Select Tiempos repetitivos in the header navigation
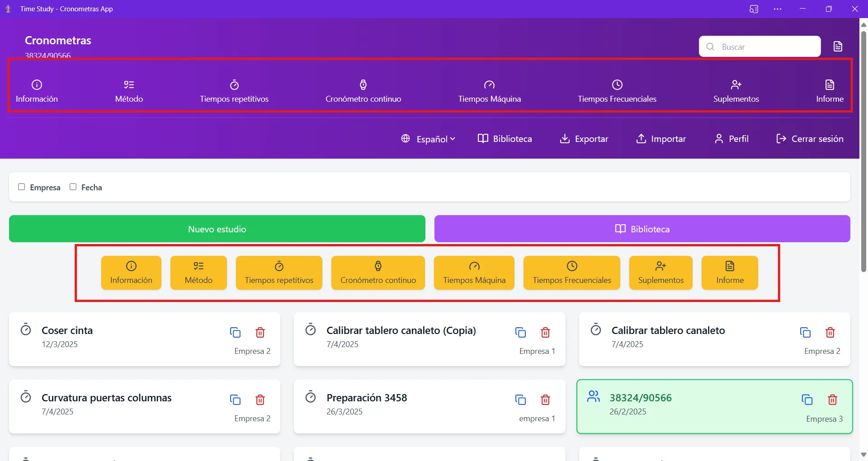The height and width of the screenshot is (461, 868). click(234, 91)
